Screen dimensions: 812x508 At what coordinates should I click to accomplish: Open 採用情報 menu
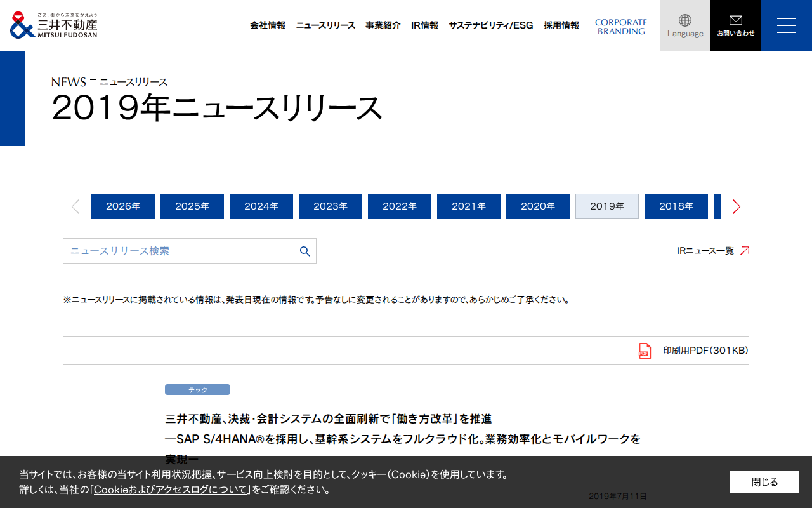[x=561, y=25]
